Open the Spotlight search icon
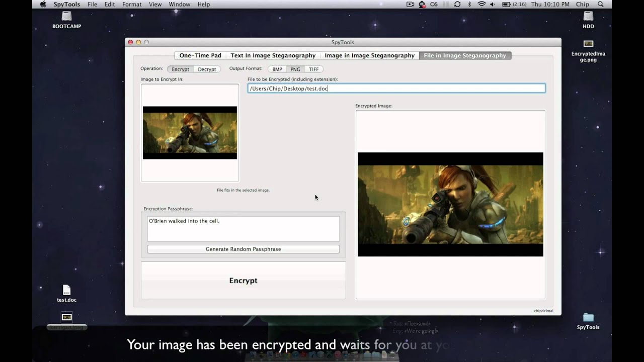The height and width of the screenshot is (362, 644). click(601, 4)
